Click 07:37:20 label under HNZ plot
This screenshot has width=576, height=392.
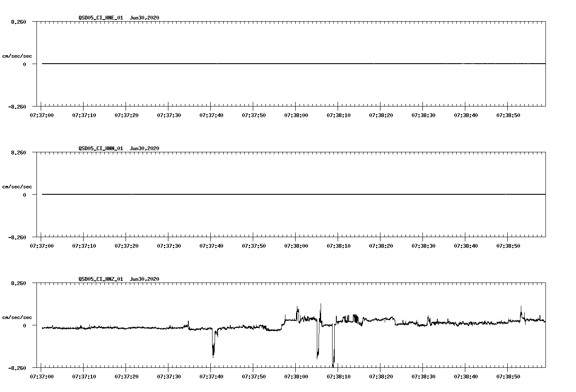(126, 376)
